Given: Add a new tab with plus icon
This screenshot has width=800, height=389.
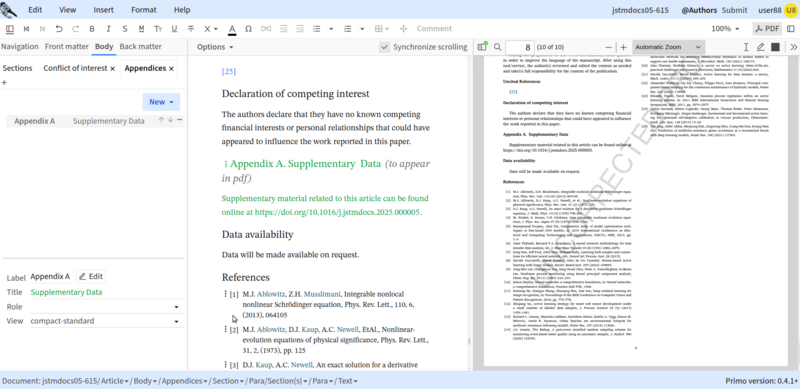Looking at the screenshot, I should 5,82.
